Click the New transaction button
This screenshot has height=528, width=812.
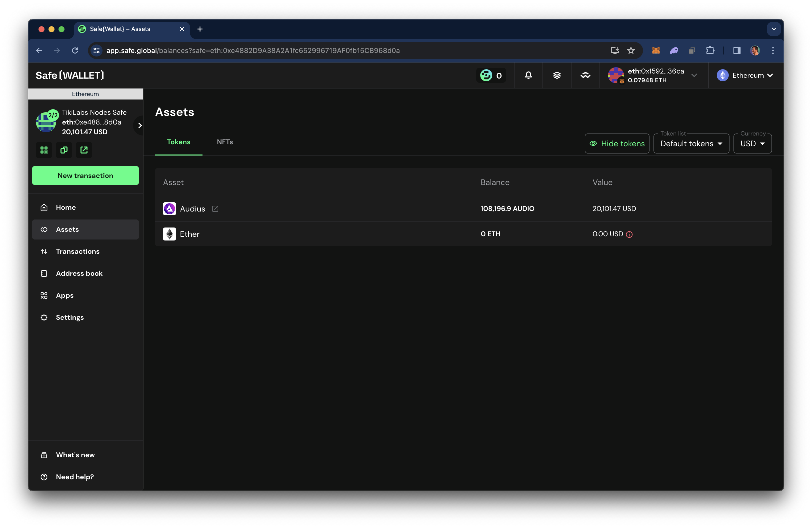pos(85,176)
